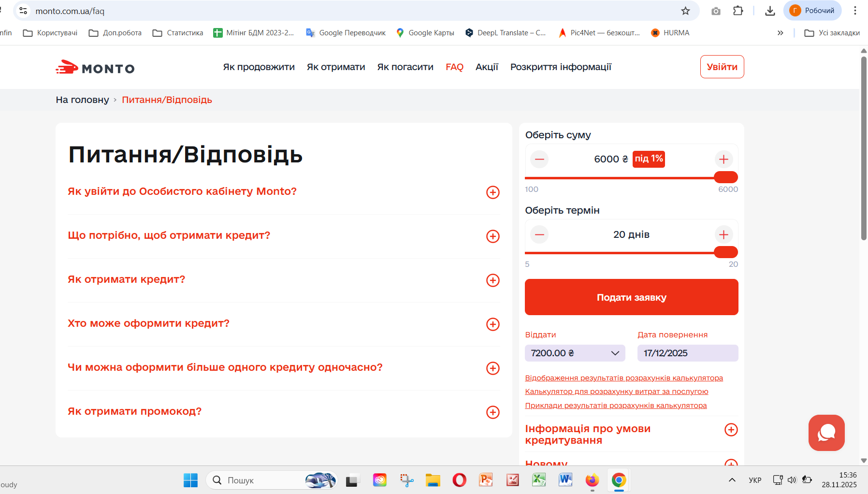Open the Chrome downloads icon
The width and height of the screenshot is (868, 494).
click(x=770, y=11)
